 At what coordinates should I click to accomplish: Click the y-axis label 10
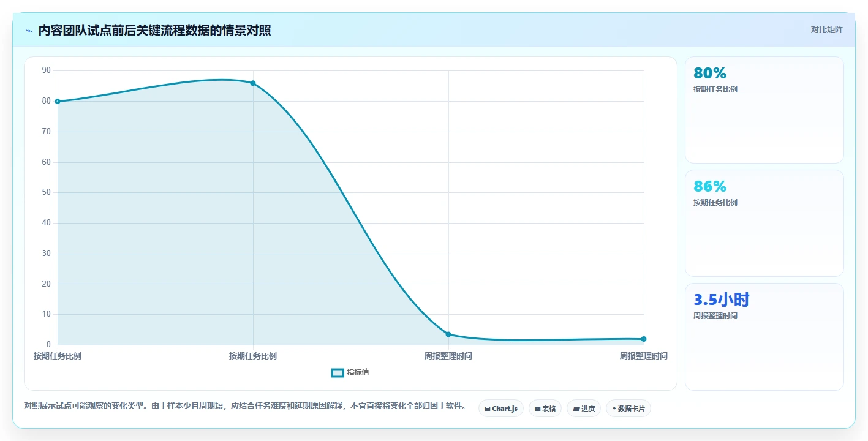coord(47,314)
